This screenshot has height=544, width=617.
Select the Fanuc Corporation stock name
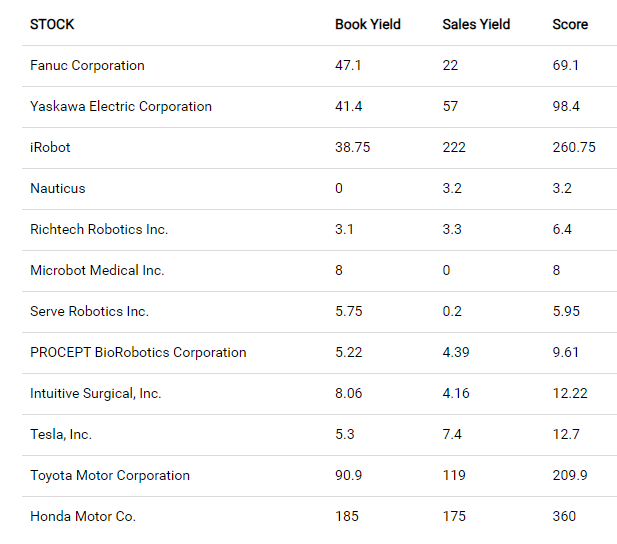tap(87, 65)
